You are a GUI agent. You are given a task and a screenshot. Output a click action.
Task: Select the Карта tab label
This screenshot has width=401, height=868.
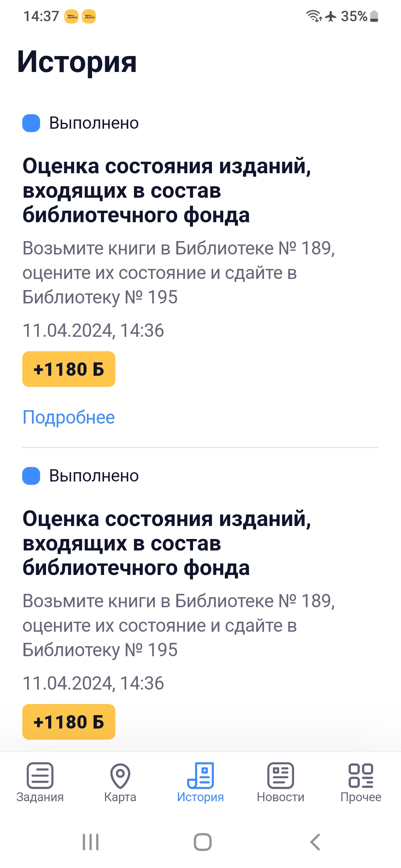pos(120,797)
